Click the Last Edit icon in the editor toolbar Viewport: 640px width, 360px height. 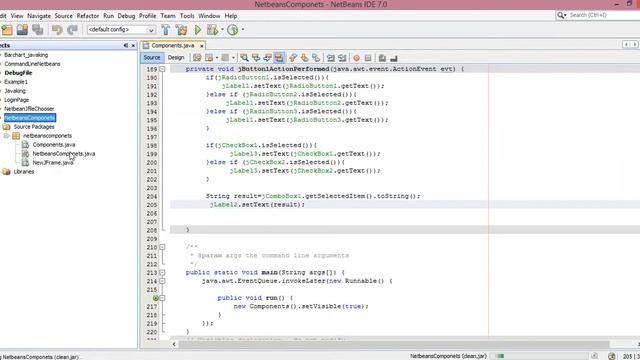(x=197, y=58)
